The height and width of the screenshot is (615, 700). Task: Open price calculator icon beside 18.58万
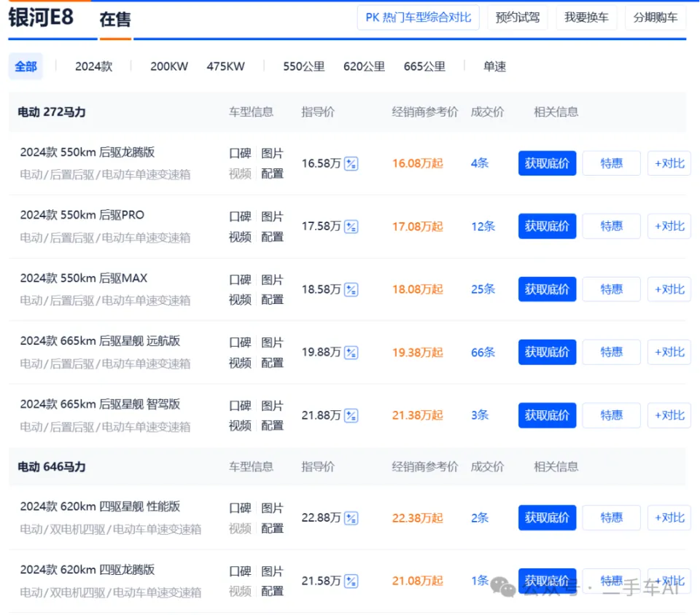point(351,289)
